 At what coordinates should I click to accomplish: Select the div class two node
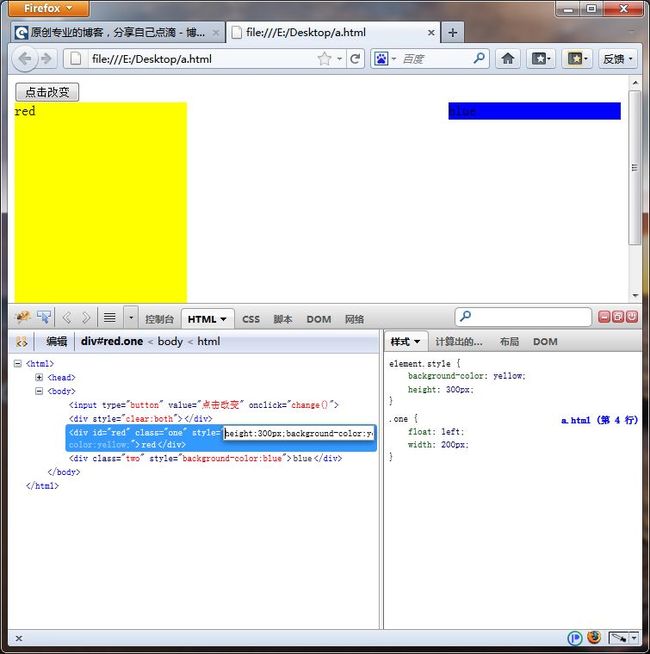coord(205,458)
